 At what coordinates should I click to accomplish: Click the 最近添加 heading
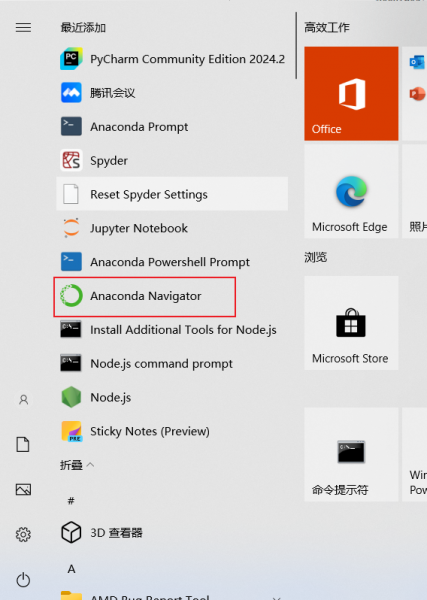83,28
